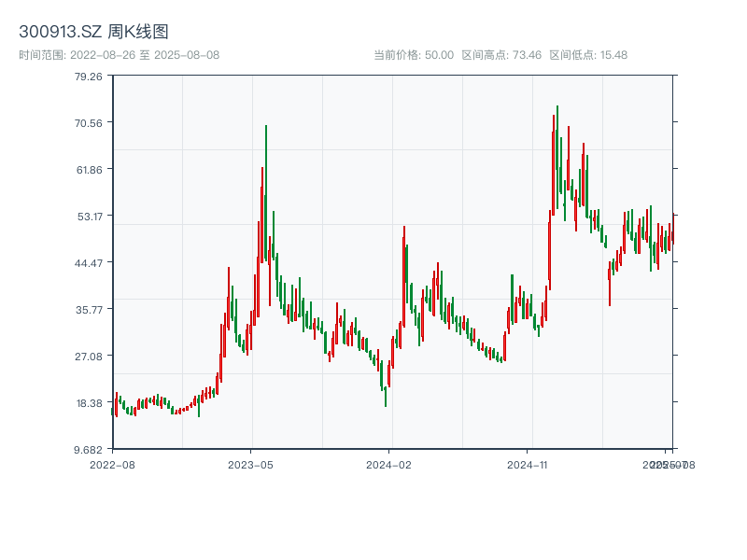Click the 2024-11 axis label
747x560 pixels.
click(528, 464)
